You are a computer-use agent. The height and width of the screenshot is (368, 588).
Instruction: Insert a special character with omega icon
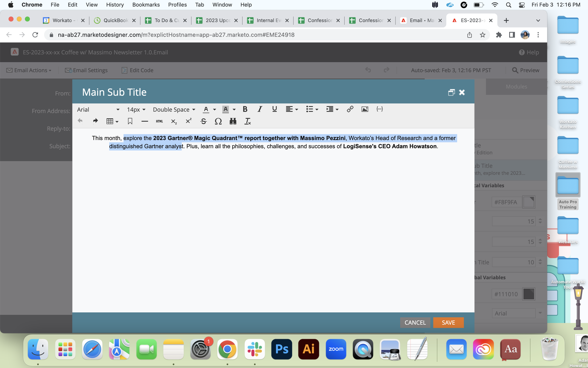(218, 121)
